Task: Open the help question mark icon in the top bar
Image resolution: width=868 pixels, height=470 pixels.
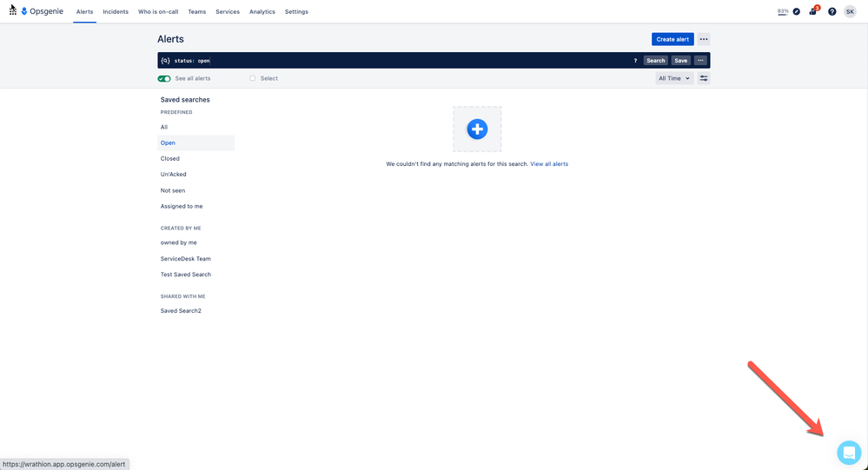Action: (x=832, y=11)
